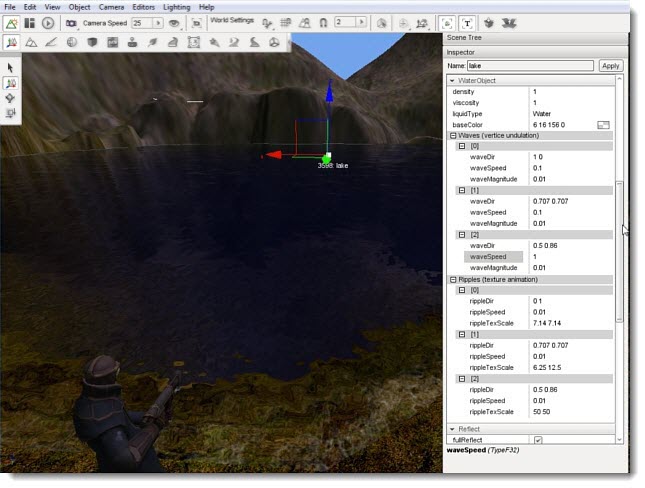Image resolution: width=645 pixels, height=488 pixels.
Task: Select the Mesh Road Editor icon
Action: tap(173, 42)
